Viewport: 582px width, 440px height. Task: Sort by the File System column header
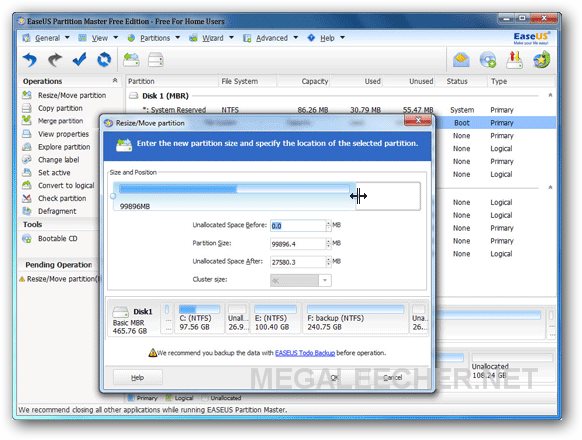[x=239, y=81]
